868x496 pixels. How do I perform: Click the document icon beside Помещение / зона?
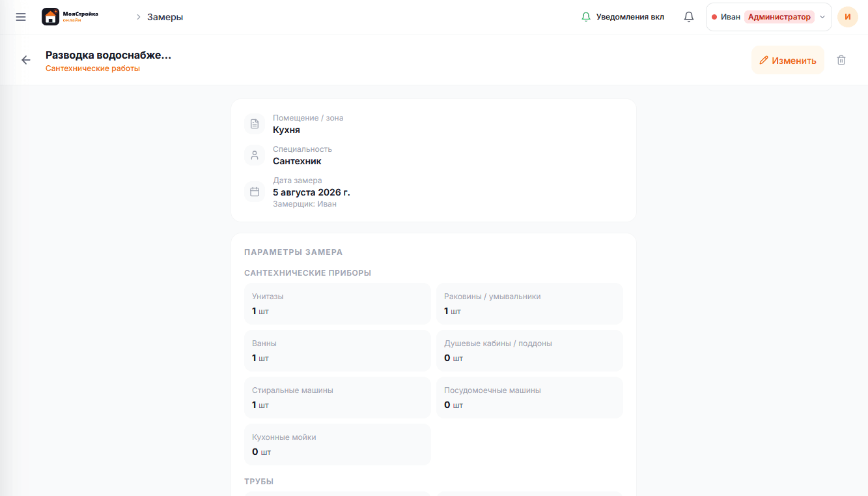click(x=255, y=124)
